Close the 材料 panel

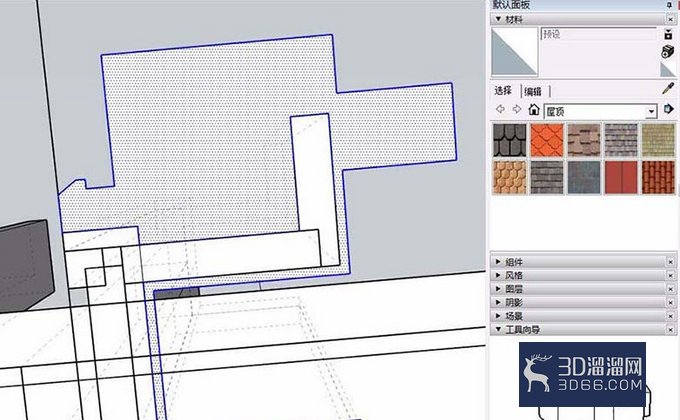coord(670,20)
